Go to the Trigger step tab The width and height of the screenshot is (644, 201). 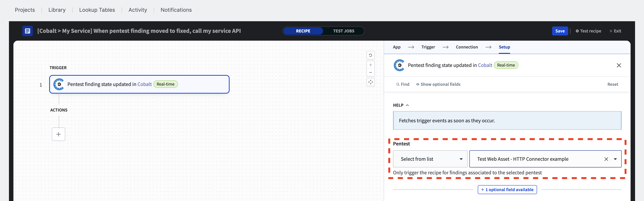coord(428,47)
